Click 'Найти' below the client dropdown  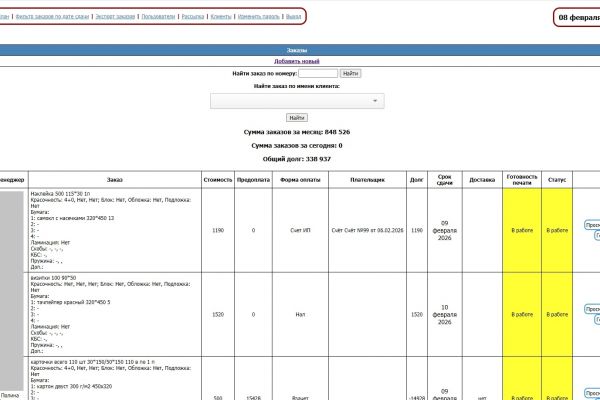point(297,118)
